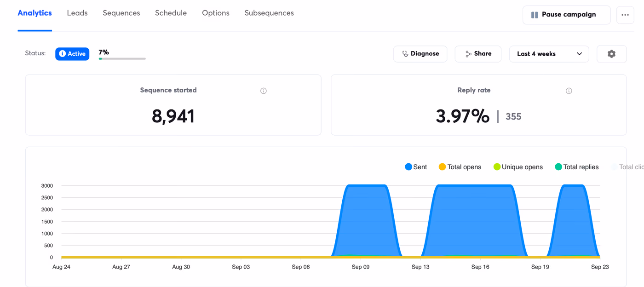Click the blue Sent color dot
The width and height of the screenshot is (644, 287).
408,167
